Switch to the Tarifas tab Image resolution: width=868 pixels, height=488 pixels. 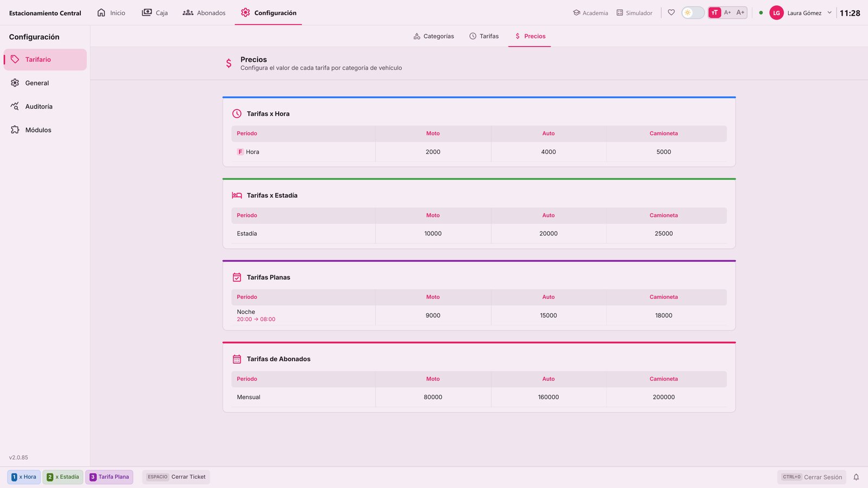484,36
